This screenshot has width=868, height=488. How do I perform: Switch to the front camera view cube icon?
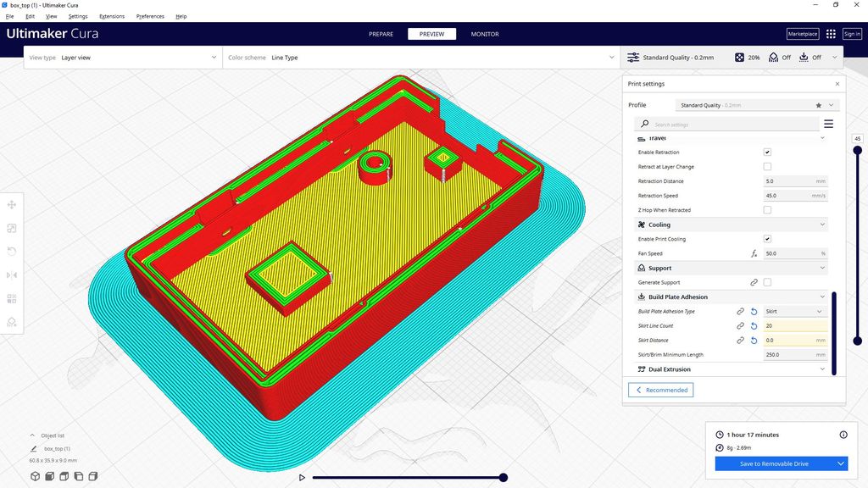[49, 476]
